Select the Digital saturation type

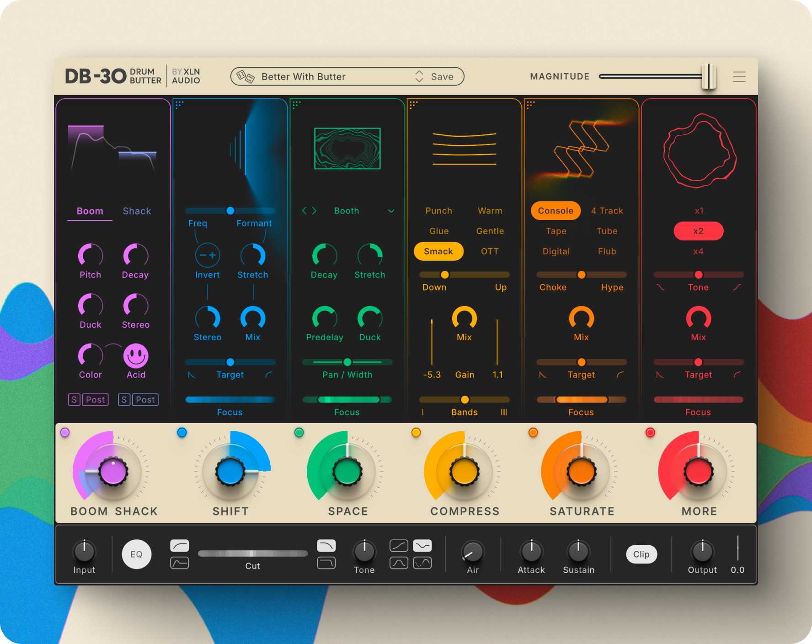[556, 251]
